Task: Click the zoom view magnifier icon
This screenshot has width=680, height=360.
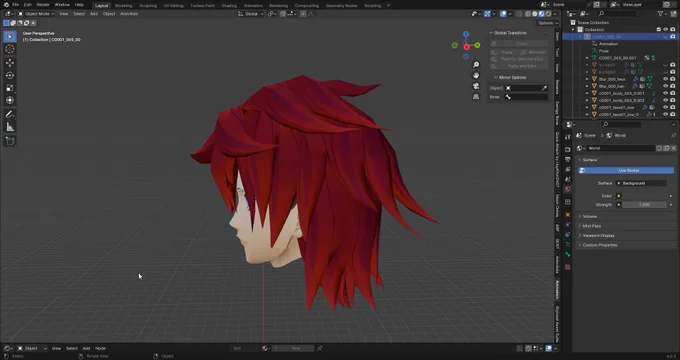Action: tap(476, 65)
